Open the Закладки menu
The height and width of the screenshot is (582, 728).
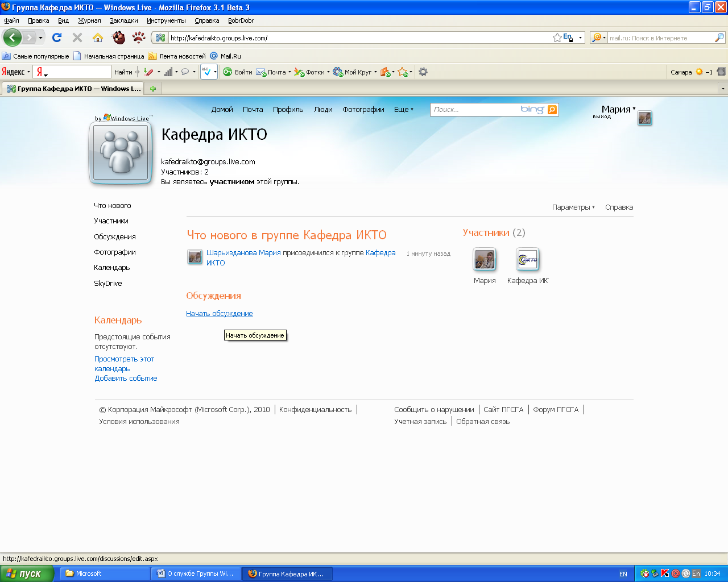tap(124, 20)
